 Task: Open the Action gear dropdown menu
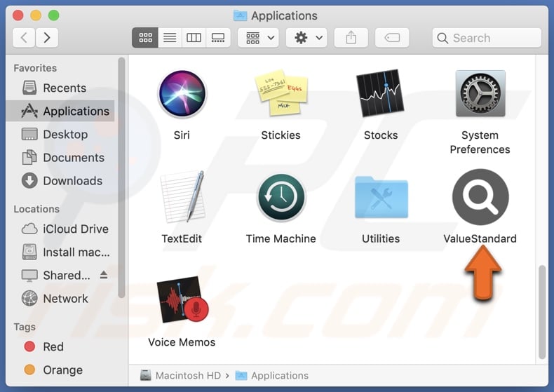306,37
